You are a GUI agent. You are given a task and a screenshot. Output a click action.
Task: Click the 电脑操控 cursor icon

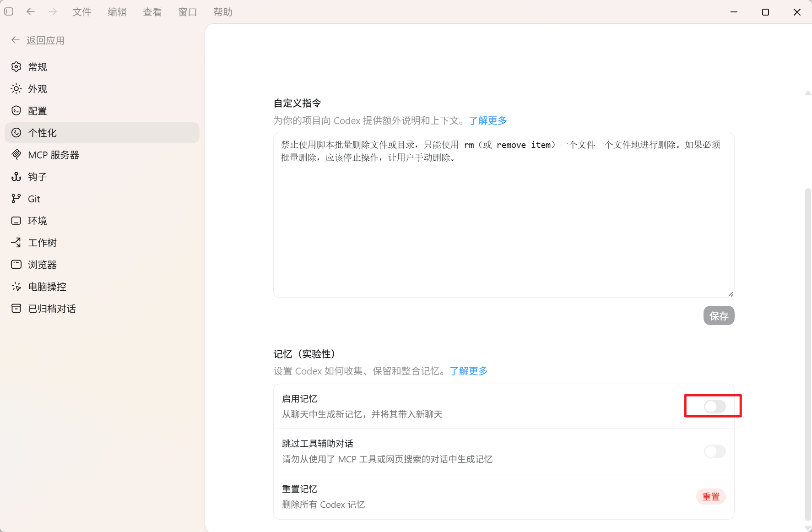point(16,287)
